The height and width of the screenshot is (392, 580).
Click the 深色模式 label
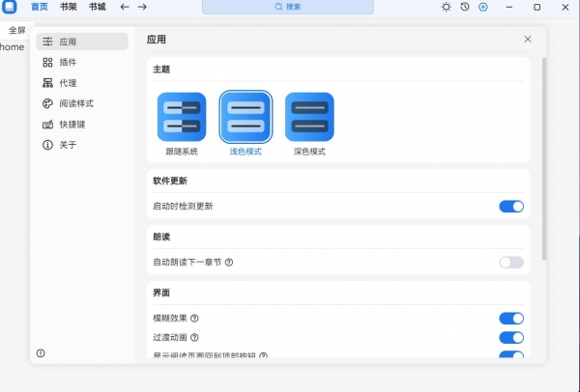[x=309, y=152]
